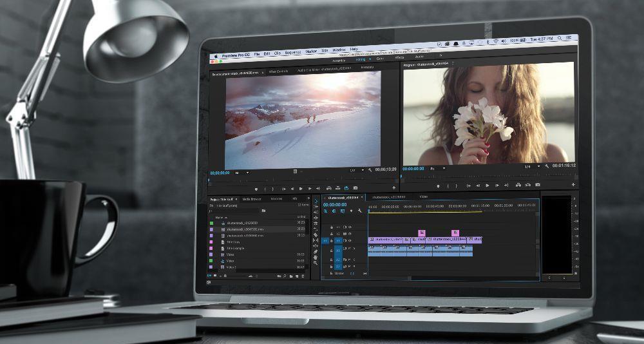Image resolution: width=644 pixels, height=344 pixels.
Task: Switch to Audio Clip Mixer tab
Action: click(324, 70)
